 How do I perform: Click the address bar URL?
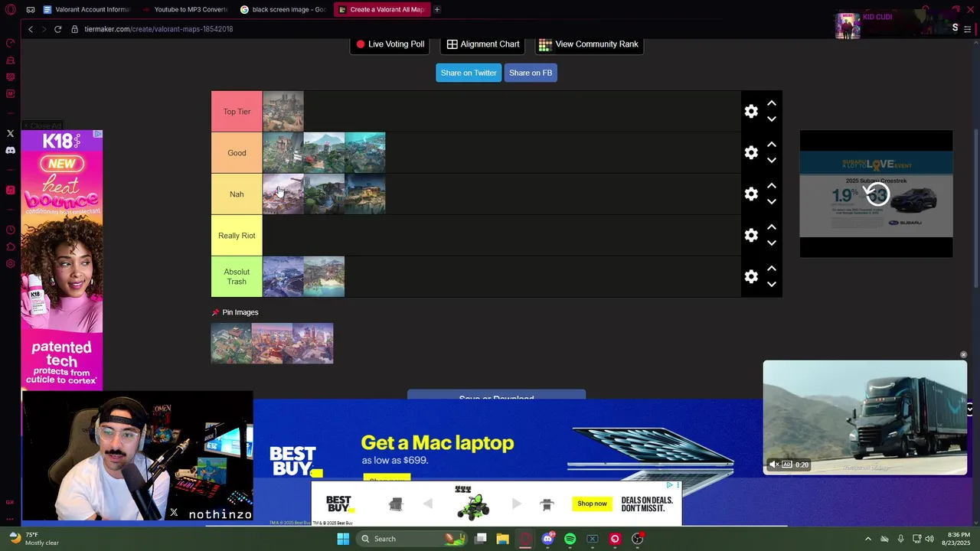point(158,29)
